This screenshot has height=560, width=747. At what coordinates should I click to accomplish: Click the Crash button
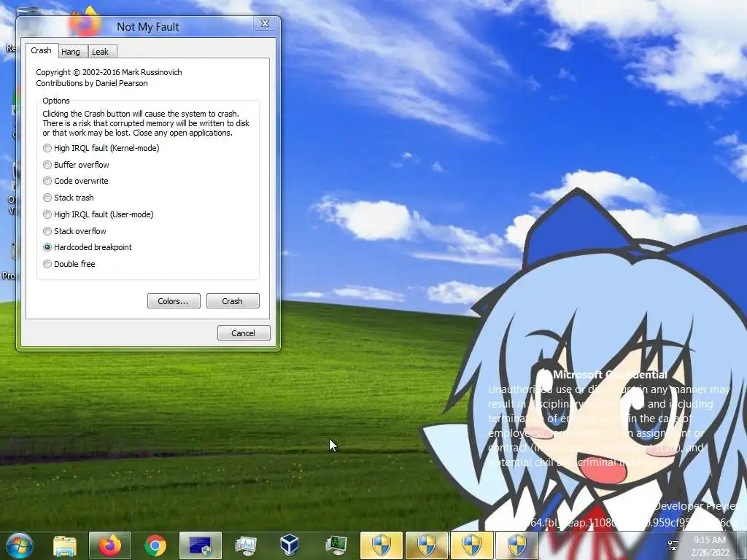[233, 301]
